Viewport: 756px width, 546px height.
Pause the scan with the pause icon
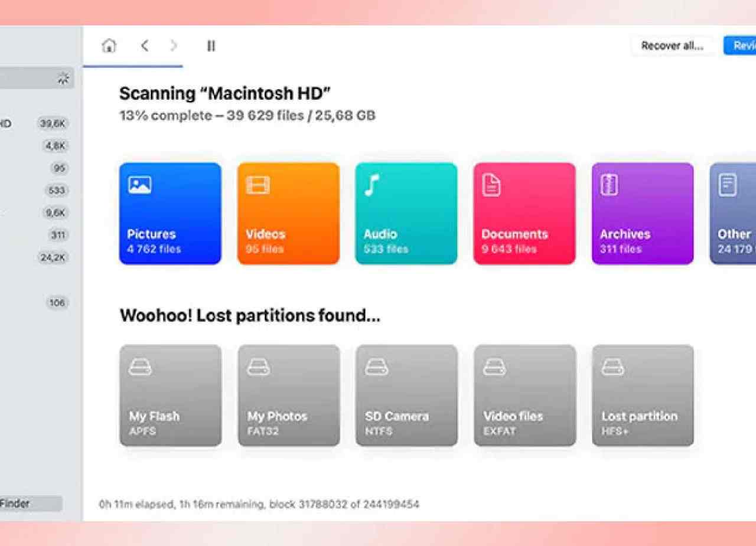[x=211, y=45]
